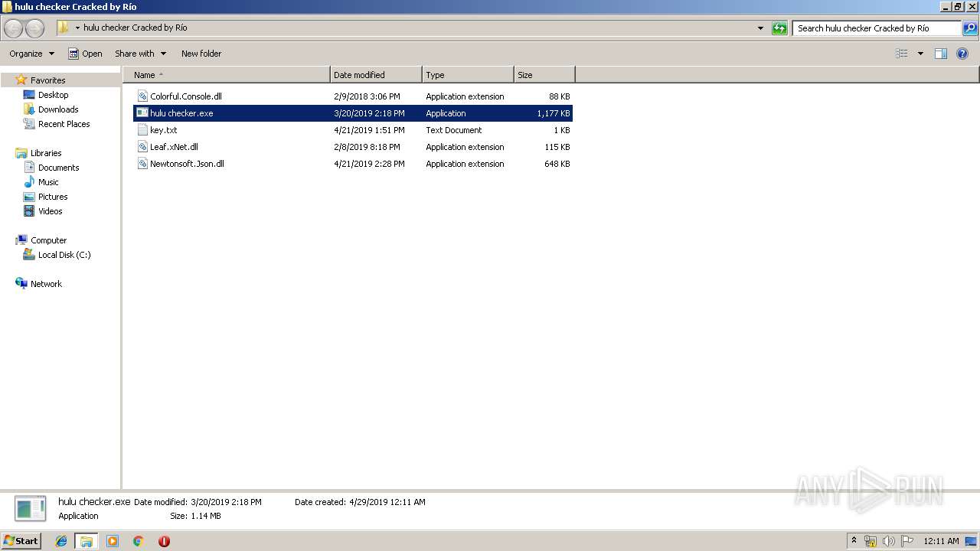Click the 4/21/2019 2:28 PM date cell

click(369, 164)
